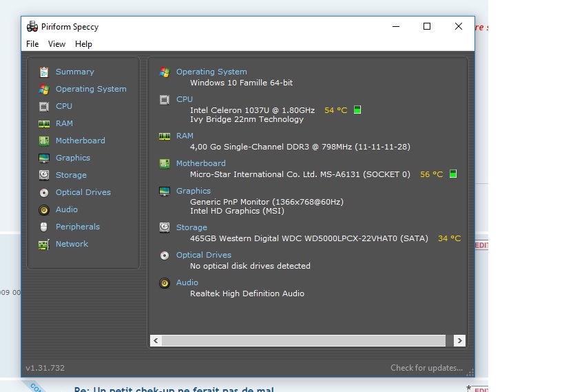
Task: Click the Storage hard drive icon in sidebar
Action: point(44,175)
